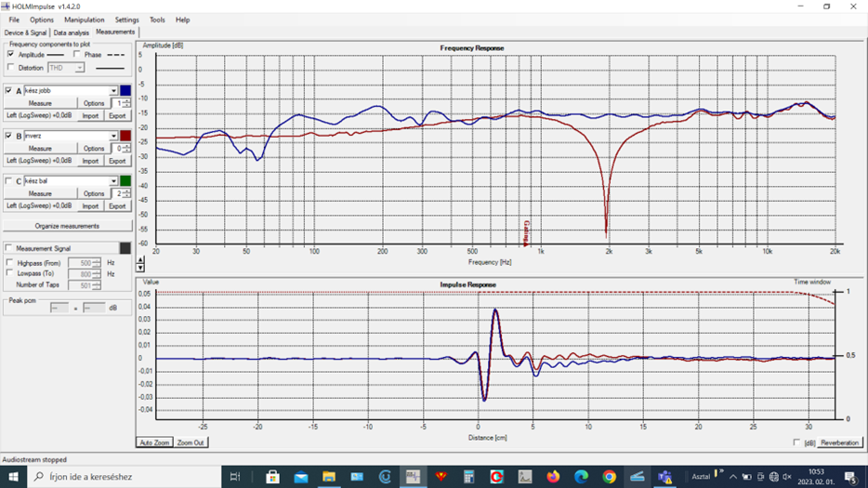Toggle the Amplitude checkbox
The image size is (868, 488).
10,54
